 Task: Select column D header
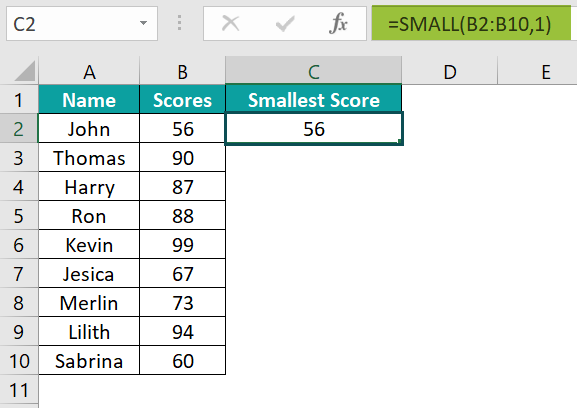(450, 71)
